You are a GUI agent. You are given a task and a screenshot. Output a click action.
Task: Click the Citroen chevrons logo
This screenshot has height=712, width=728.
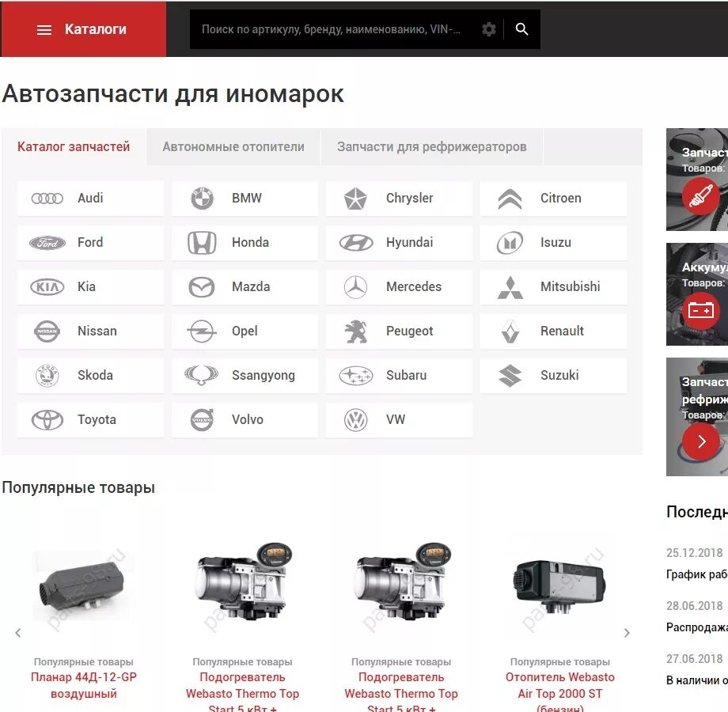(510, 199)
